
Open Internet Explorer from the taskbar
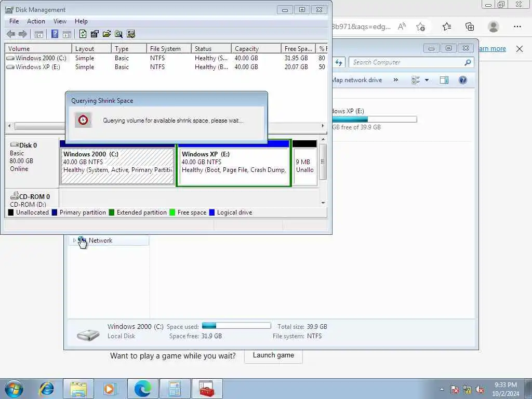46,389
